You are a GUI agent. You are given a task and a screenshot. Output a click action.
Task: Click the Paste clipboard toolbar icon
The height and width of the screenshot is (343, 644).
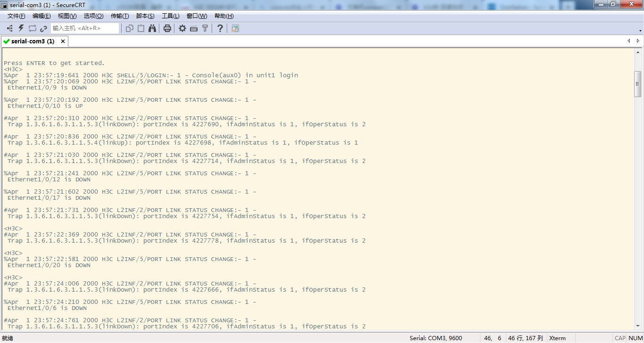(x=141, y=28)
